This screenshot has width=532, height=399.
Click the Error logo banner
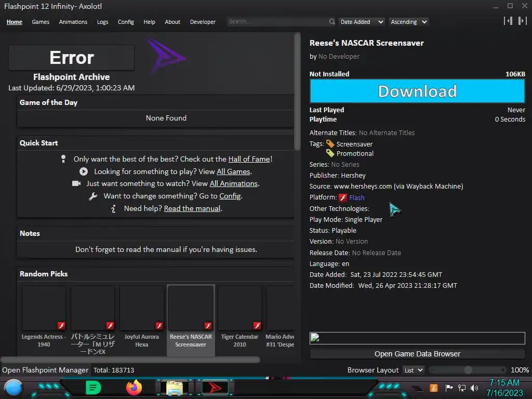tap(72, 58)
